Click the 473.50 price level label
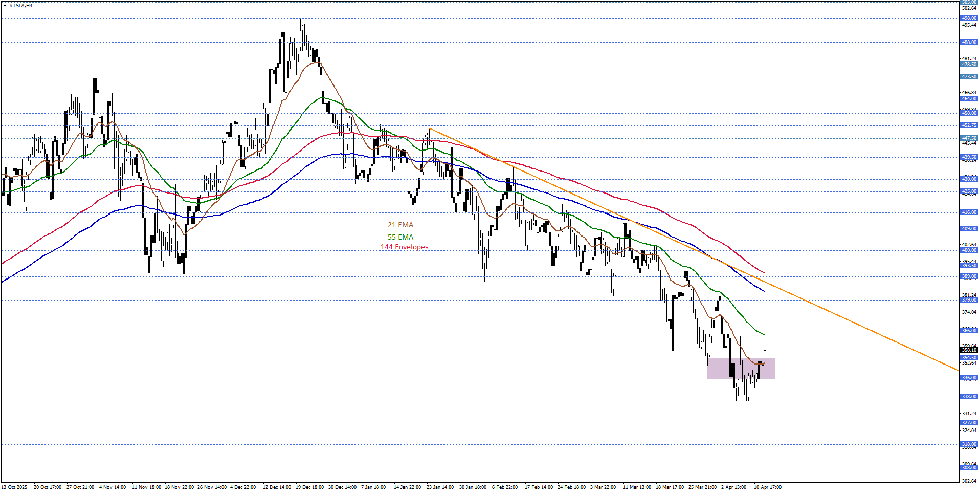Viewport: 980px width, 493px height. click(x=969, y=77)
